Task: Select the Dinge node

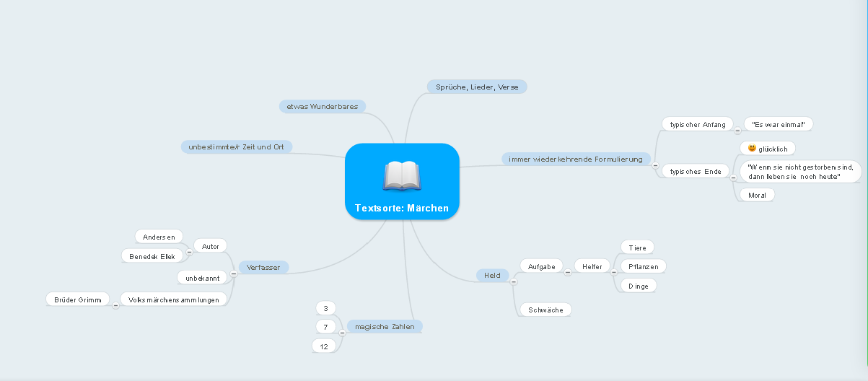Action: point(638,286)
